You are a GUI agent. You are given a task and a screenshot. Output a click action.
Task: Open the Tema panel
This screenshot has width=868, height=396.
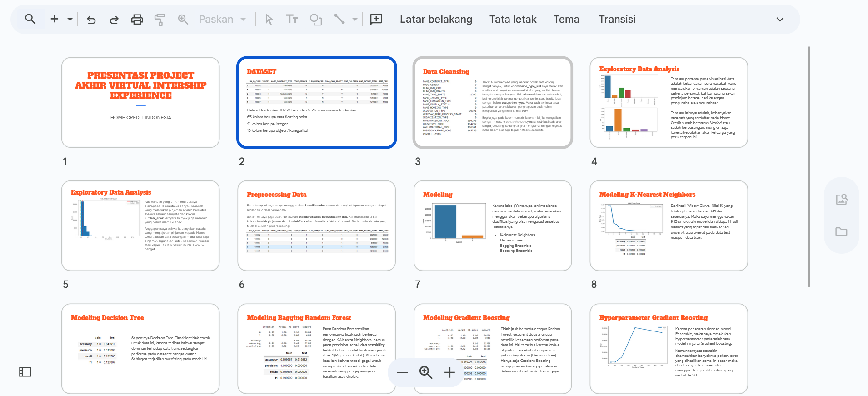click(x=566, y=20)
